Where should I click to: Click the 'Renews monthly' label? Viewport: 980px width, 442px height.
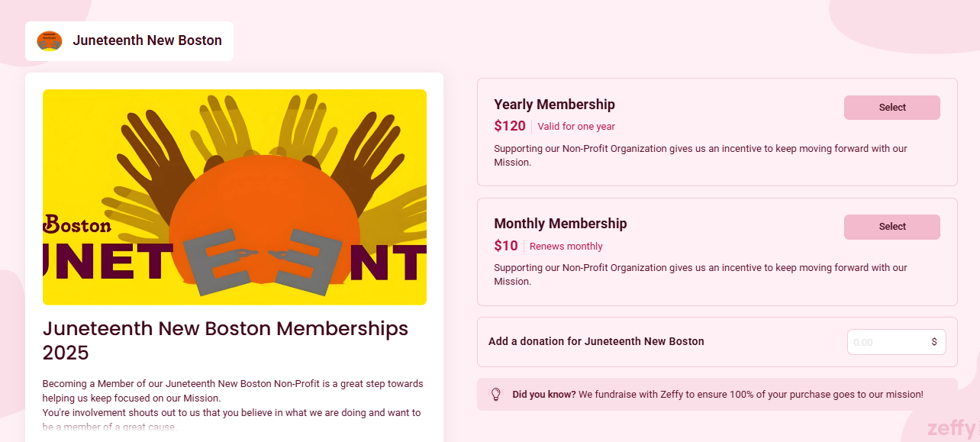pos(566,246)
